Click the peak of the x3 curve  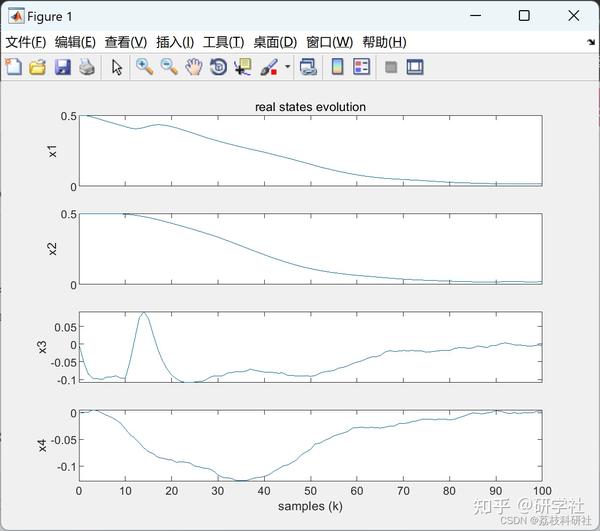(144, 313)
